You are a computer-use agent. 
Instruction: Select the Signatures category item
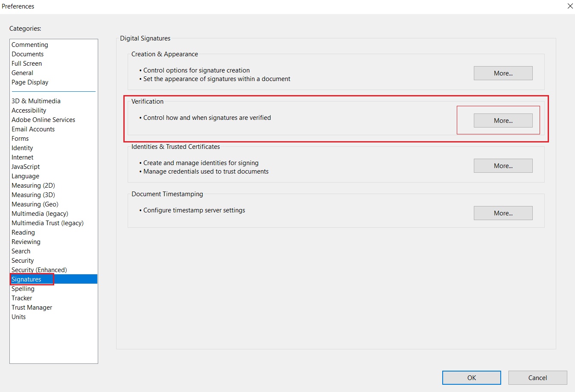point(26,279)
